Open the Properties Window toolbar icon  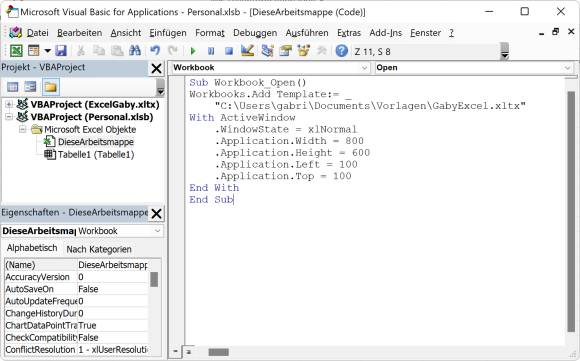pos(286,51)
